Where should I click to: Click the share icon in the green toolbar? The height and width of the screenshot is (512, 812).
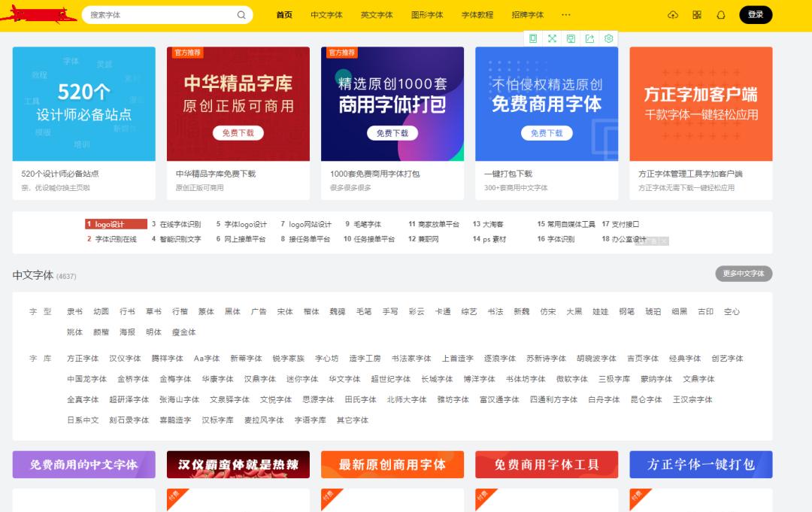pyautogui.click(x=589, y=38)
